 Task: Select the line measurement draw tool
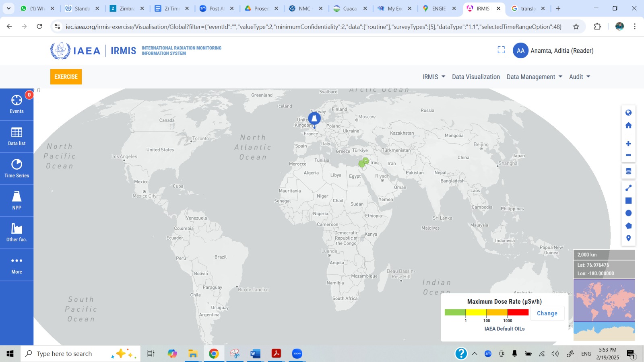pyautogui.click(x=628, y=188)
